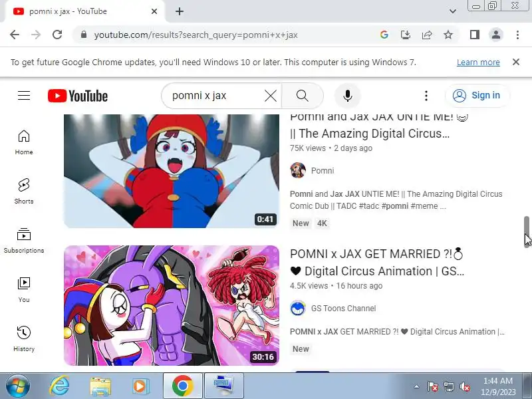The height and width of the screenshot is (399, 532).
Task: Click the Action Center flag icon
Action: [433, 386]
